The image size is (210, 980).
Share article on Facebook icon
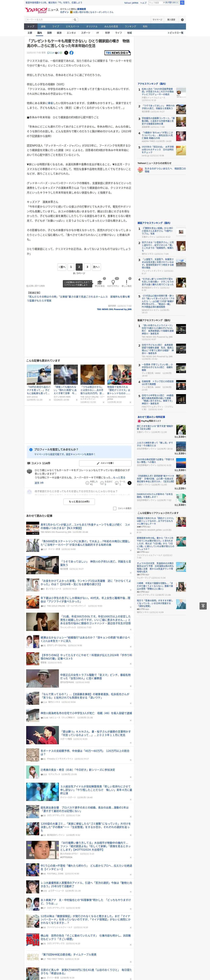point(71,53)
